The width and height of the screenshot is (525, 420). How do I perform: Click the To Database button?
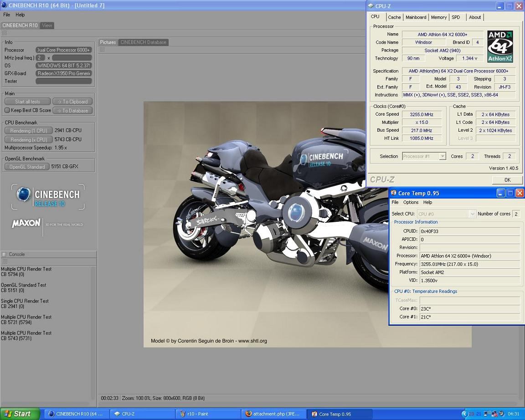(72, 110)
